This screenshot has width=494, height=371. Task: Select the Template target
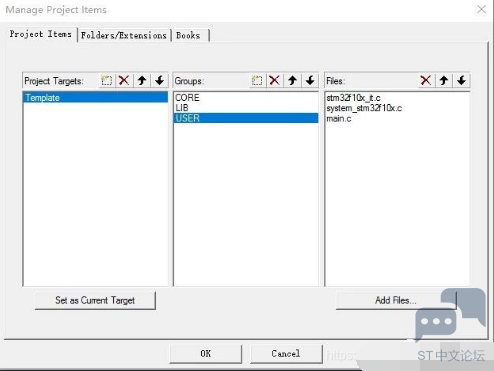tap(95, 98)
